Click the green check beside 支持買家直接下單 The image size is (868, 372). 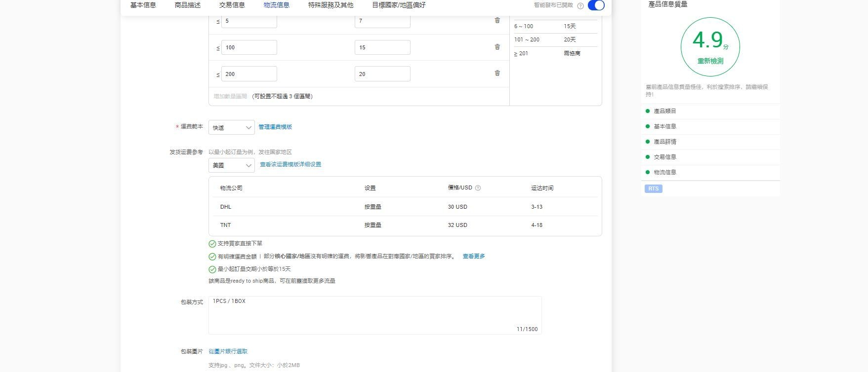(x=212, y=244)
